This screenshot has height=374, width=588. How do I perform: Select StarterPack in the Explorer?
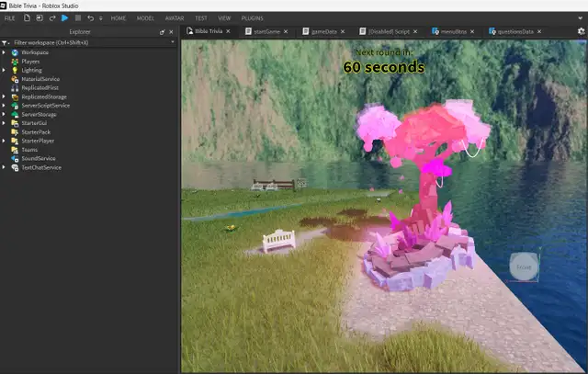(36, 132)
